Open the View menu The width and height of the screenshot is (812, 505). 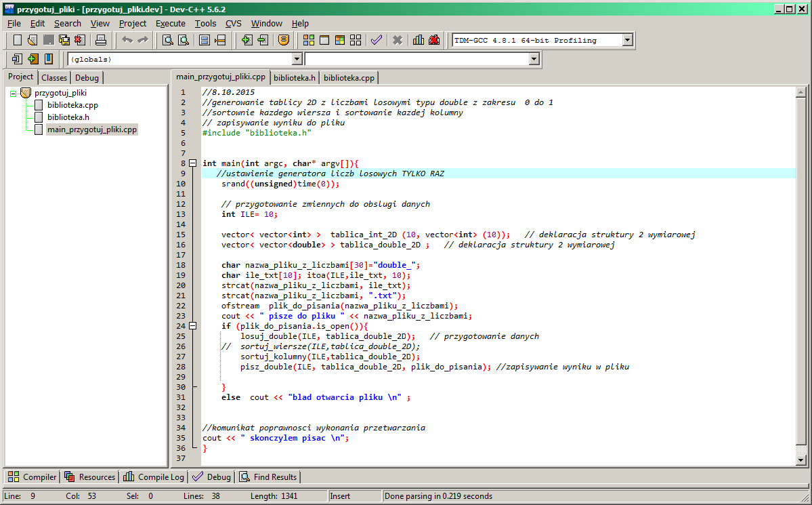tap(100, 23)
